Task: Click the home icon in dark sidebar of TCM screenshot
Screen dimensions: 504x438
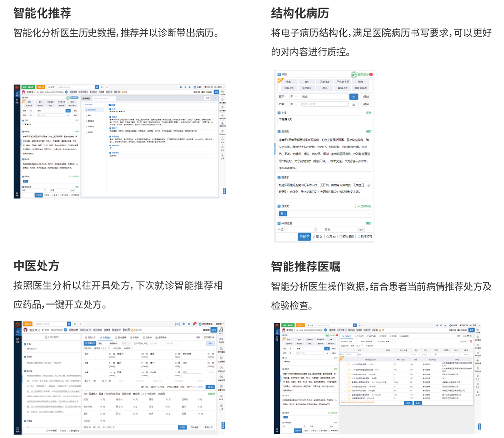Action: [x=17, y=332]
